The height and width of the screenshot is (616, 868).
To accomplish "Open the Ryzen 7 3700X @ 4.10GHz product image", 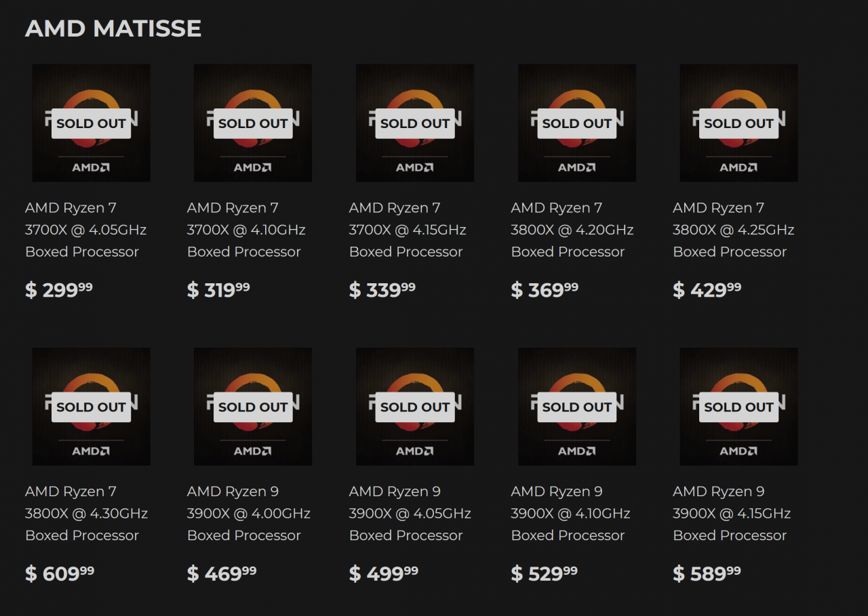I will coord(253,123).
